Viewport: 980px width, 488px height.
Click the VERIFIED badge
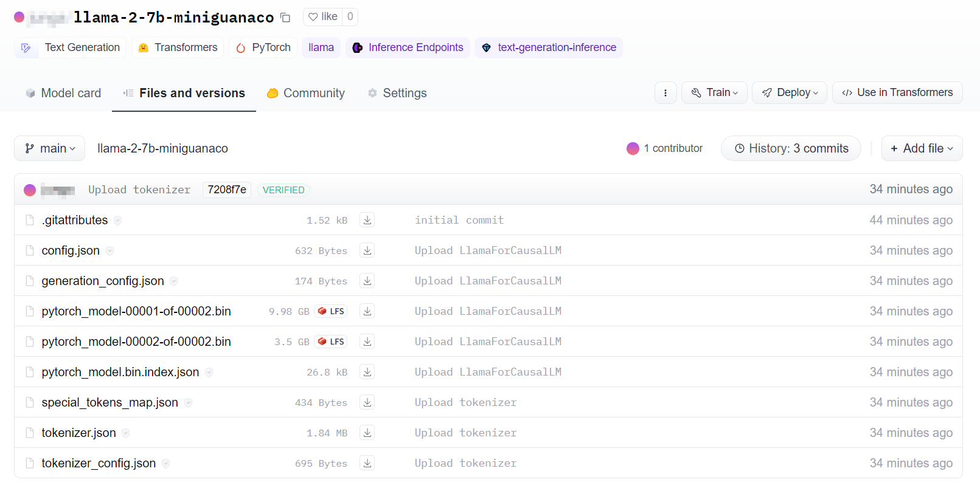coord(283,190)
